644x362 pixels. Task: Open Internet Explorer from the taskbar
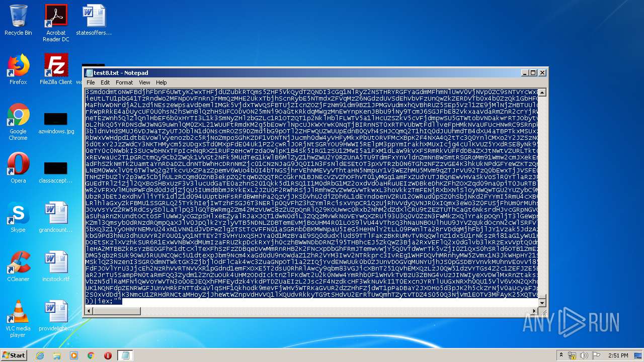click(40, 355)
